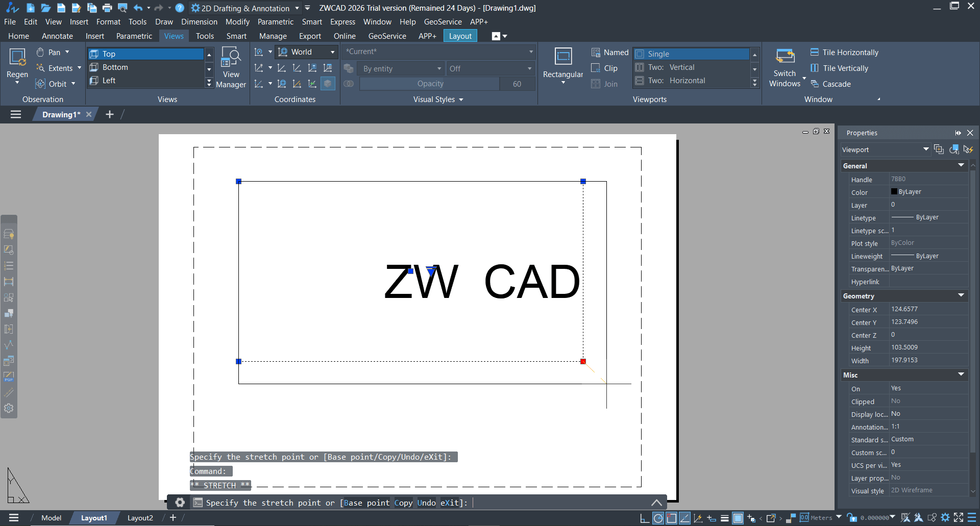Screen dimensions: 980x526
Task: Click workspace settings gear in status bar
Action: [945, 518]
